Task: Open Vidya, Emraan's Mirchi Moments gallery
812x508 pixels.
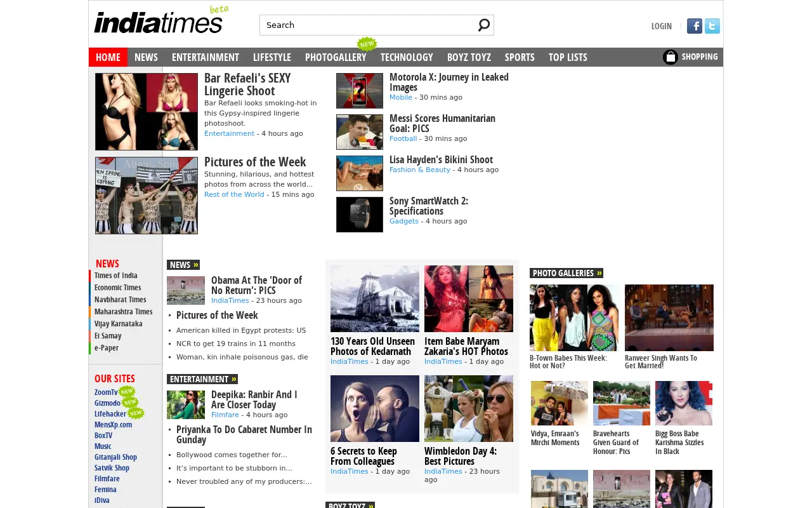Action: pyautogui.click(x=555, y=438)
